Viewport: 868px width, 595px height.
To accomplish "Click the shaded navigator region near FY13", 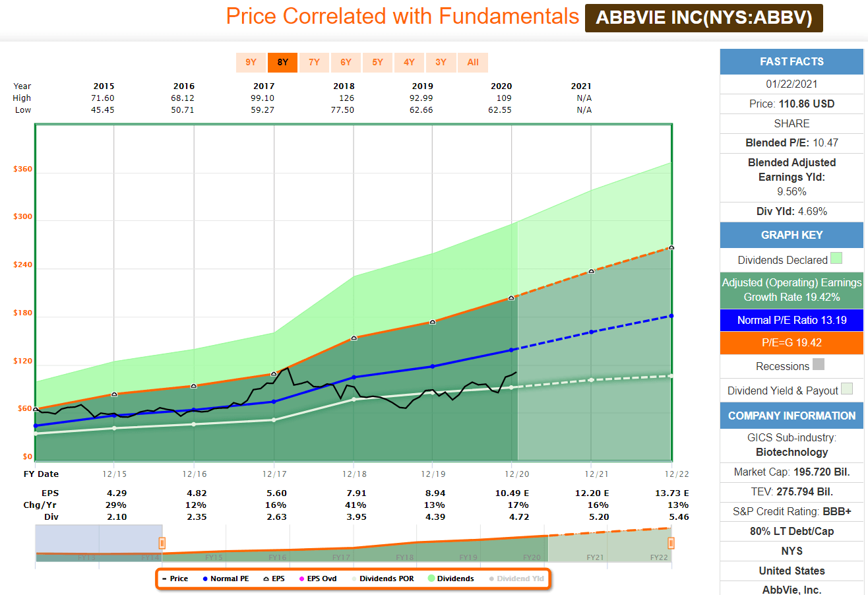I will click(x=99, y=543).
